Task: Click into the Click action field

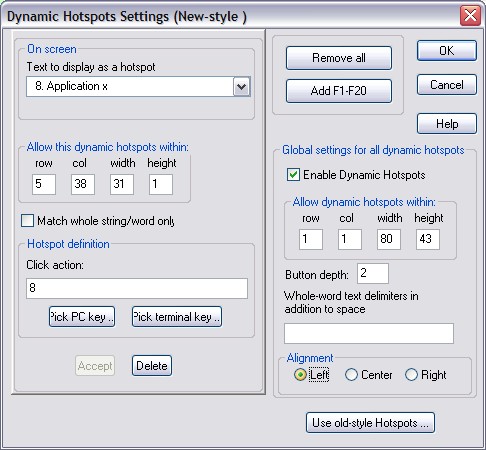Action: 137,288
